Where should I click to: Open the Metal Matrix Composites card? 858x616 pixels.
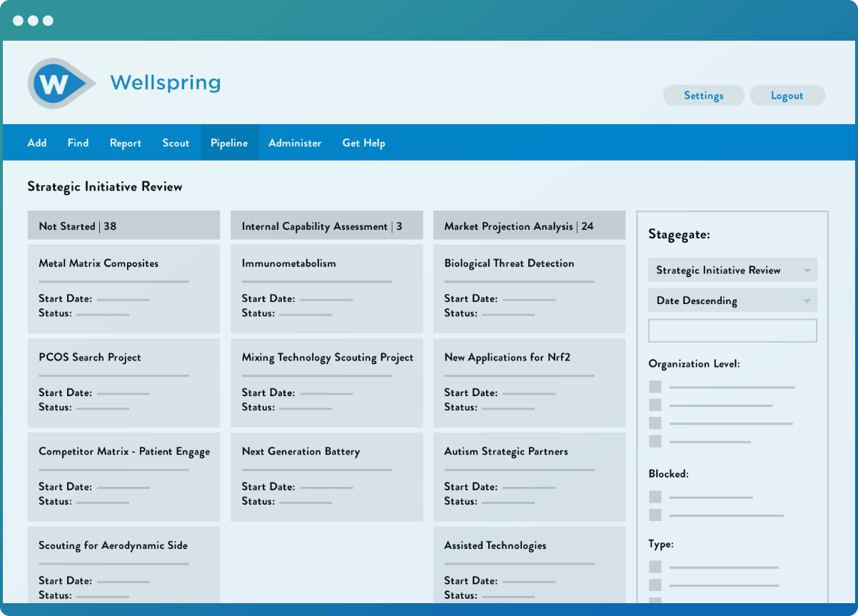(x=123, y=288)
